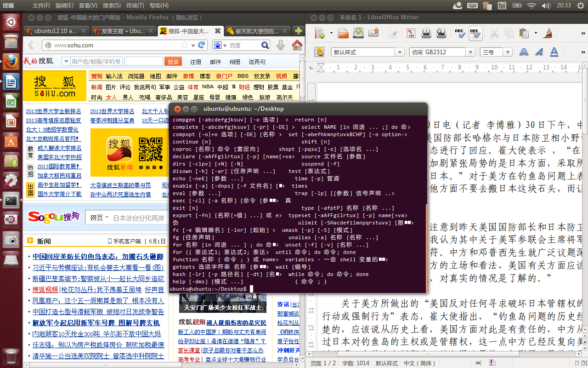Image resolution: width=588 pixels, height=368 pixels.
Task: Open the 文件(F) menu in top bar
Action: tap(41, 6)
